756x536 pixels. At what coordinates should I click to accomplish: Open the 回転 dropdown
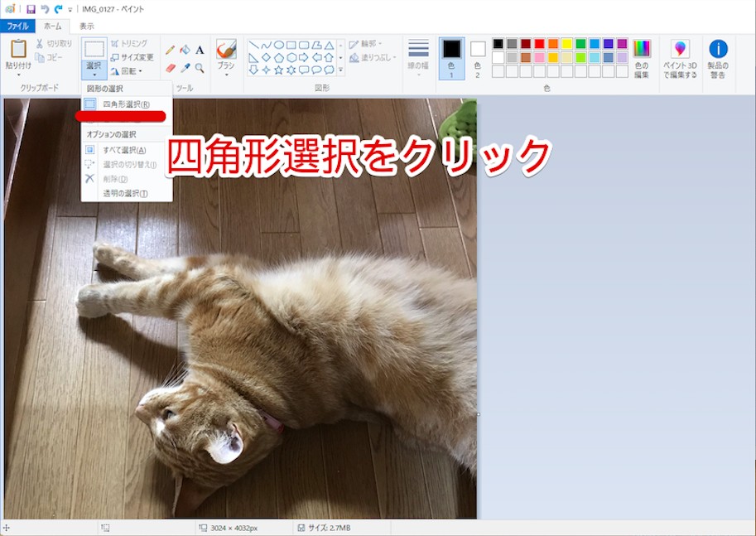(x=131, y=71)
